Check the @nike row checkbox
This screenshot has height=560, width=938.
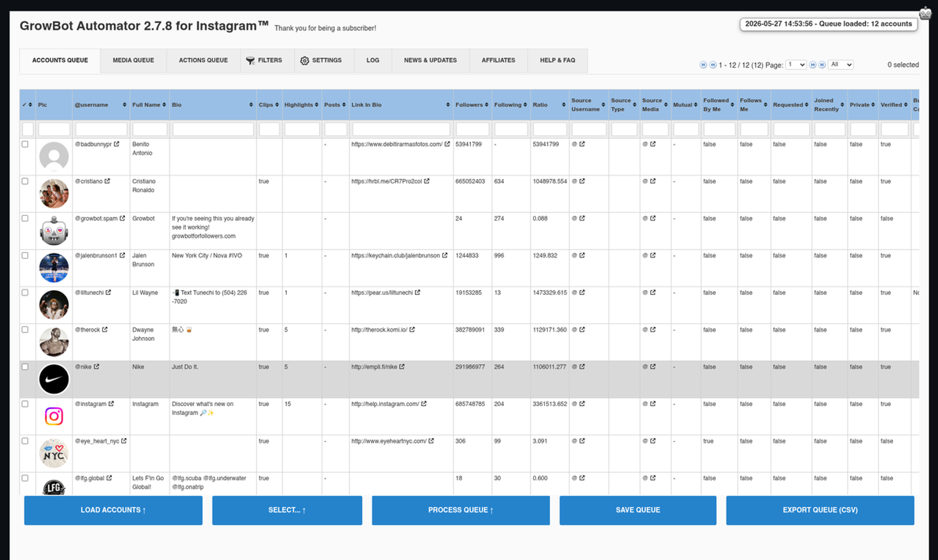(25, 367)
